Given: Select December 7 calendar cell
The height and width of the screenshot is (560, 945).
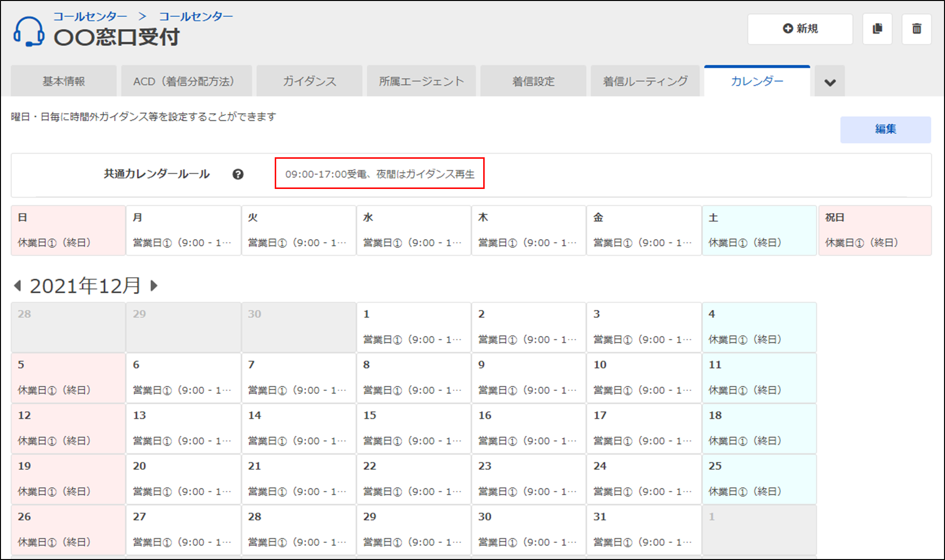Looking at the screenshot, I should tap(299, 378).
